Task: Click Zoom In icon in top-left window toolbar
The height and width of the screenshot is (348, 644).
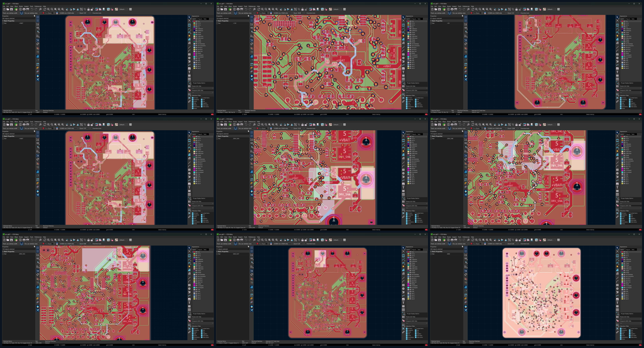Action: pyautogui.click(x=48, y=9)
